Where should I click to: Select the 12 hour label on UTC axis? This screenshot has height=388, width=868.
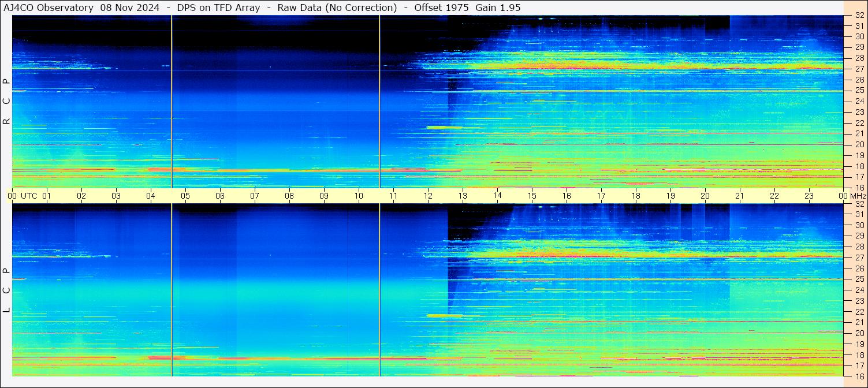click(x=427, y=196)
